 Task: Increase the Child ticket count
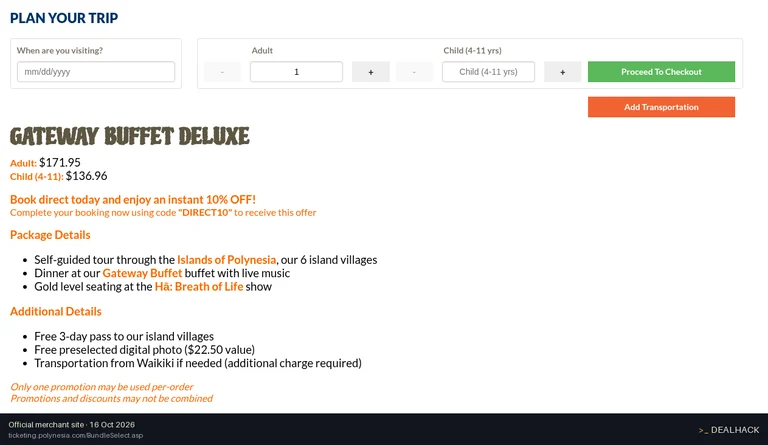[563, 71]
